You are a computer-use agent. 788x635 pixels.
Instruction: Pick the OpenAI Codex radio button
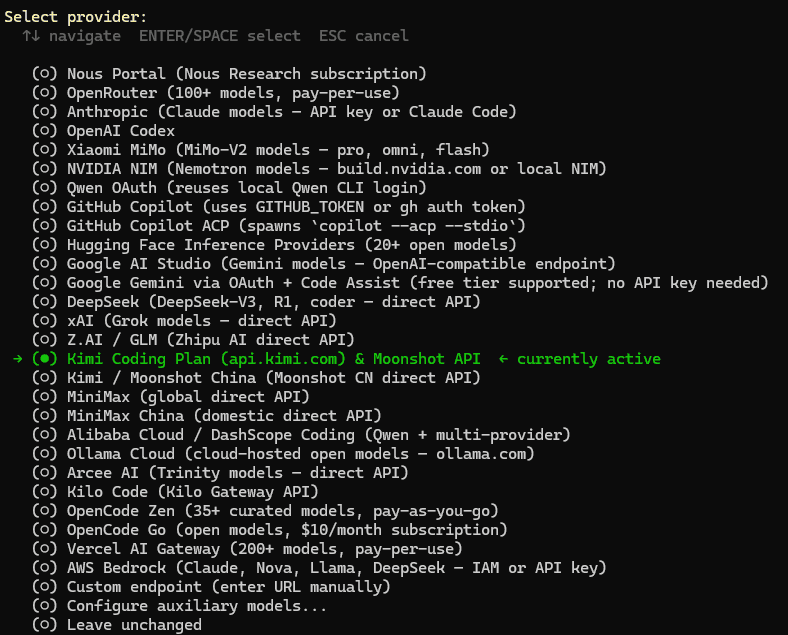click(x=45, y=131)
